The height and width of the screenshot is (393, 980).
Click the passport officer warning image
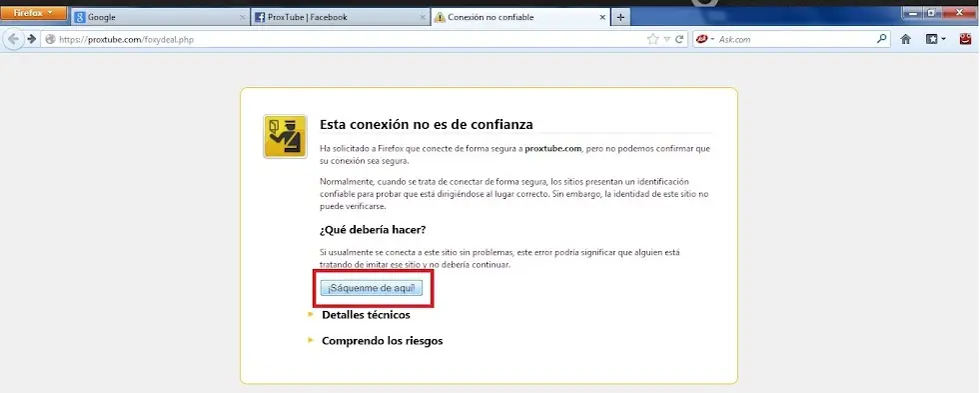click(x=285, y=136)
